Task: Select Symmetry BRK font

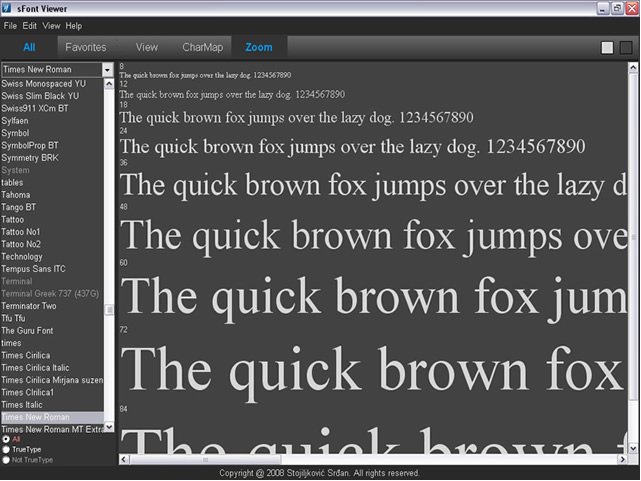Action: [52, 158]
